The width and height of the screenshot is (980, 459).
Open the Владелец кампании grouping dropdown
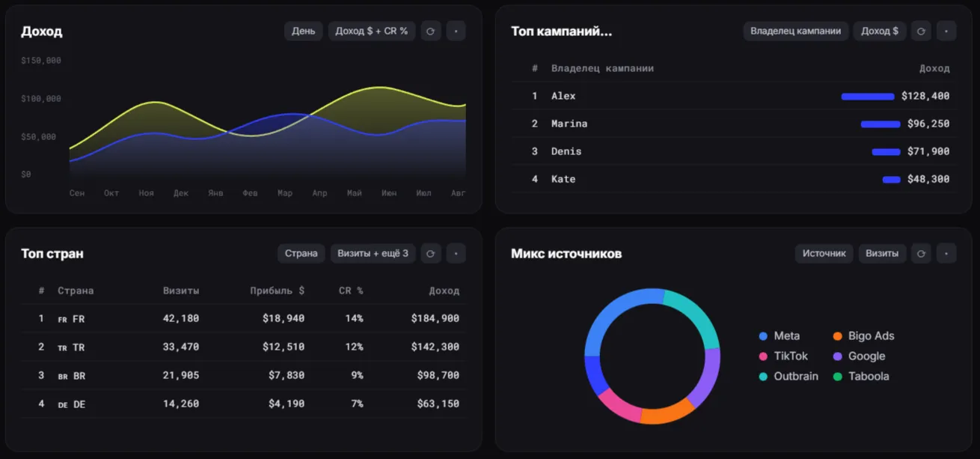coord(795,31)
